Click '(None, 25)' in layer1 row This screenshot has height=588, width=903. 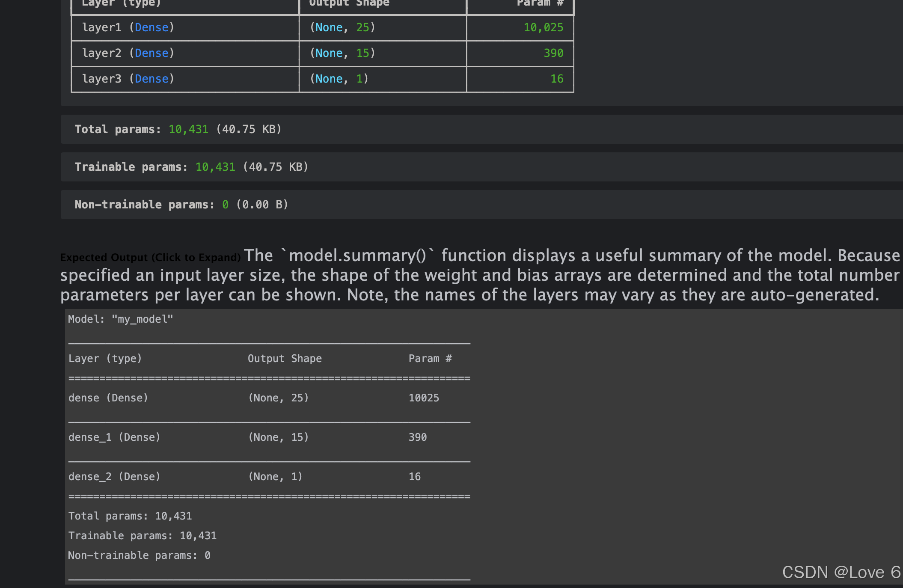pos(342,27)
